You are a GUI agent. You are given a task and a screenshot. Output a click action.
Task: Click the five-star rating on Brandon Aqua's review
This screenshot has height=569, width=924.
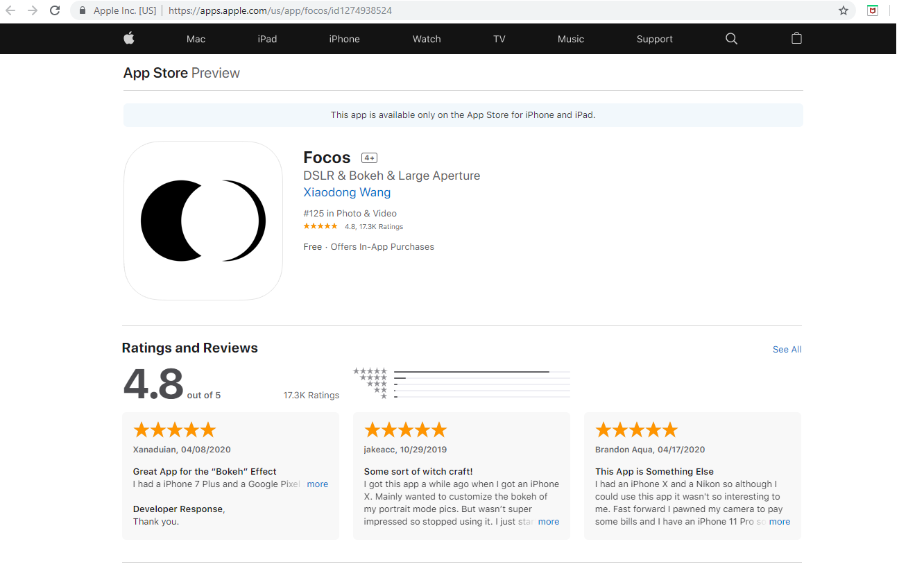[x=637, y=430]
